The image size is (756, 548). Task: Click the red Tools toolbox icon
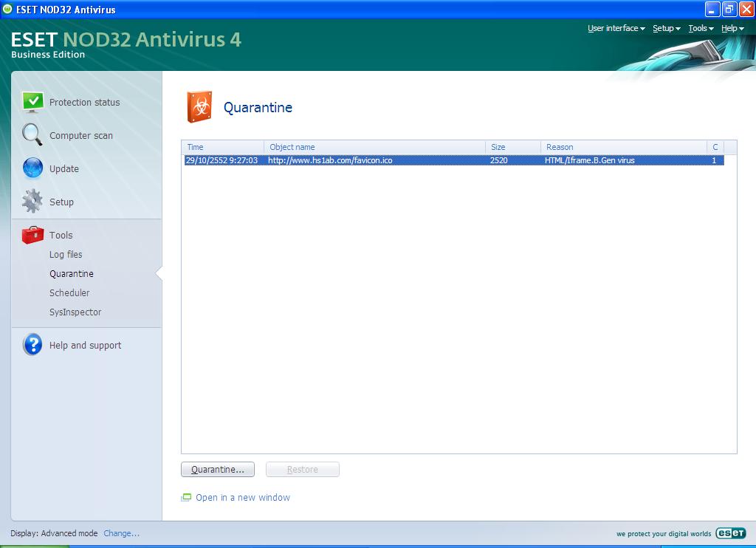32,235
